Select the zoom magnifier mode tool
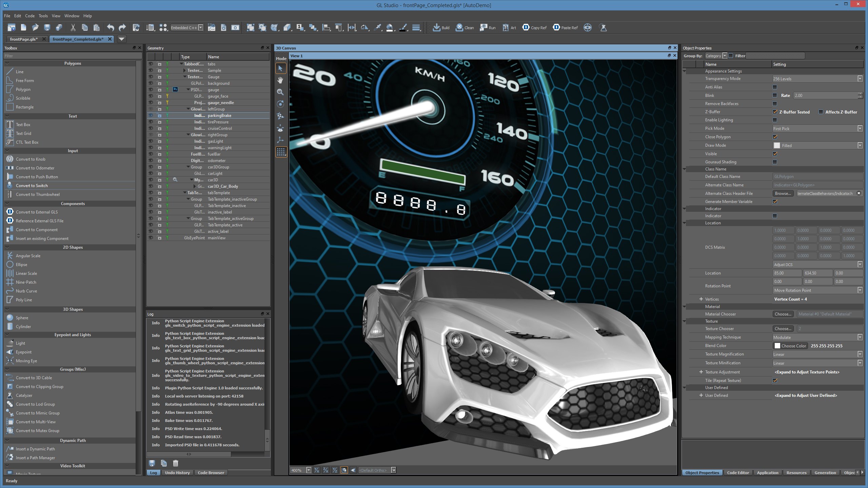This screenshot has width=868, height=488. [280, 92]
